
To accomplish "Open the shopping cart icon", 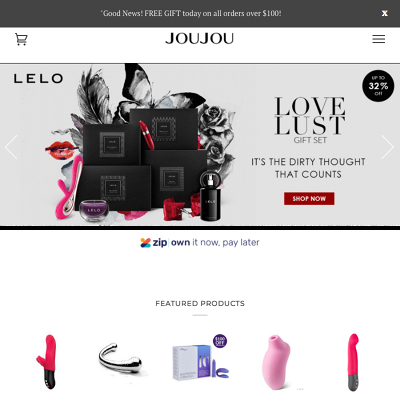I will tap(21, 39).
